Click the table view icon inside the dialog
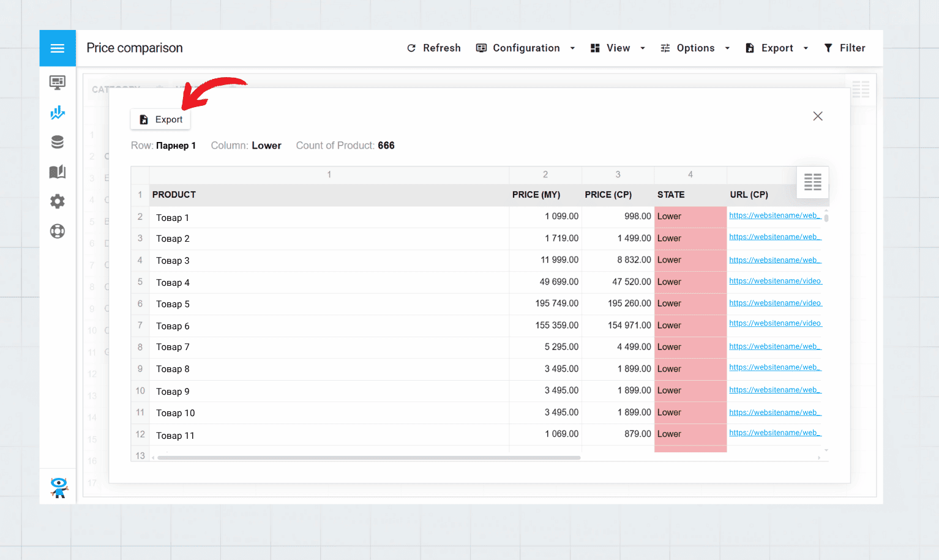The image size is (939, 560). tap(812, 182)
